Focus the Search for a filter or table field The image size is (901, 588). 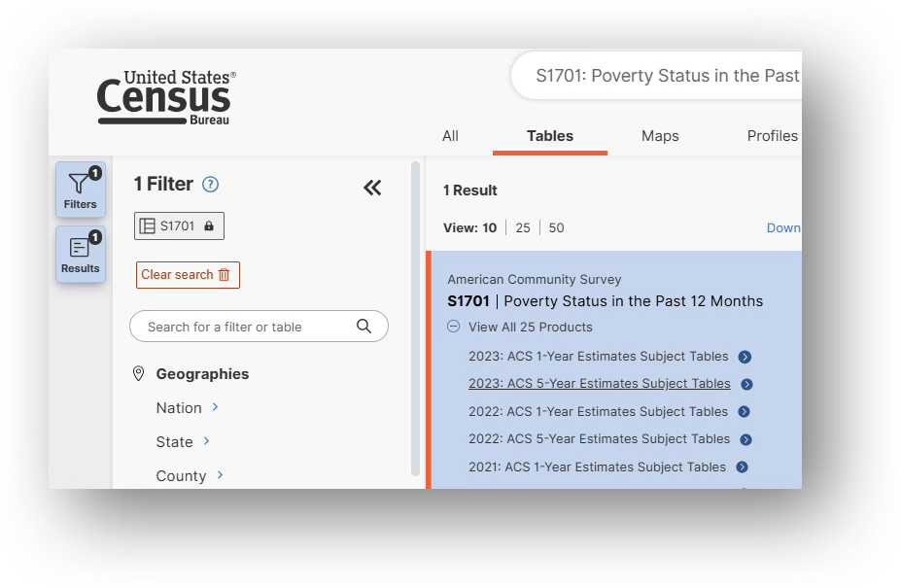(259, 327)
